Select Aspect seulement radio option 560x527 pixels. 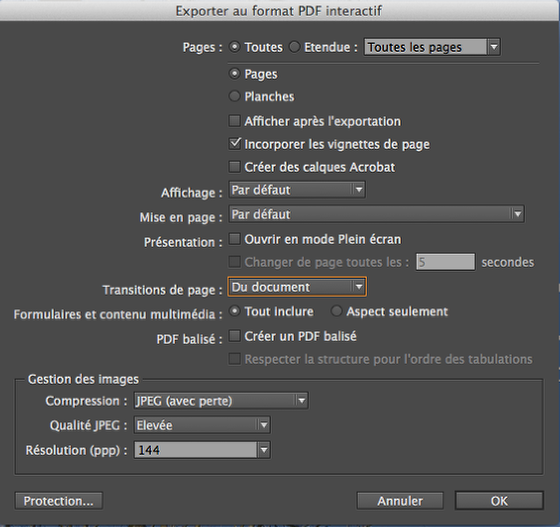[x=336, y=311]
